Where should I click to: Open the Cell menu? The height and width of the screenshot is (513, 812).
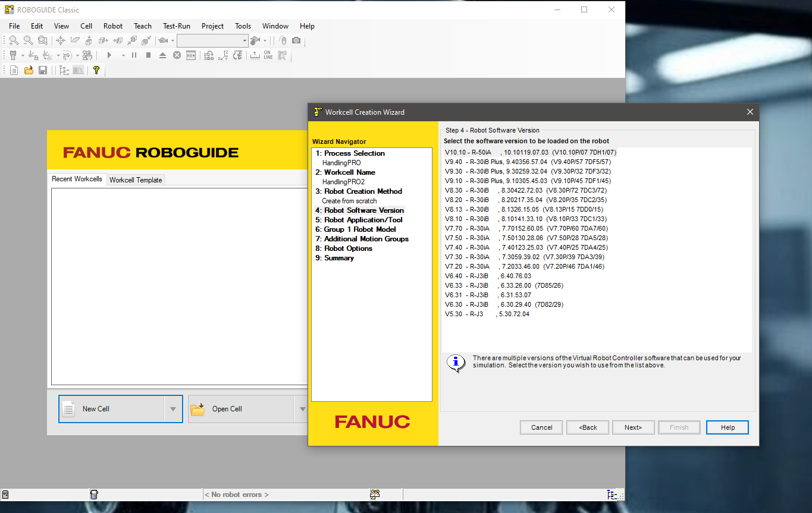[86, 26]
